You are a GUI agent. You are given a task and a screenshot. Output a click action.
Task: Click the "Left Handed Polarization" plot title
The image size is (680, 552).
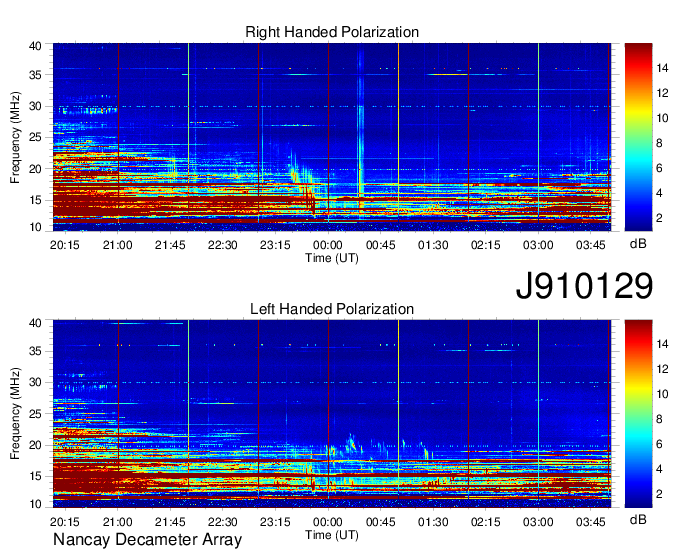tap(332, 309)
